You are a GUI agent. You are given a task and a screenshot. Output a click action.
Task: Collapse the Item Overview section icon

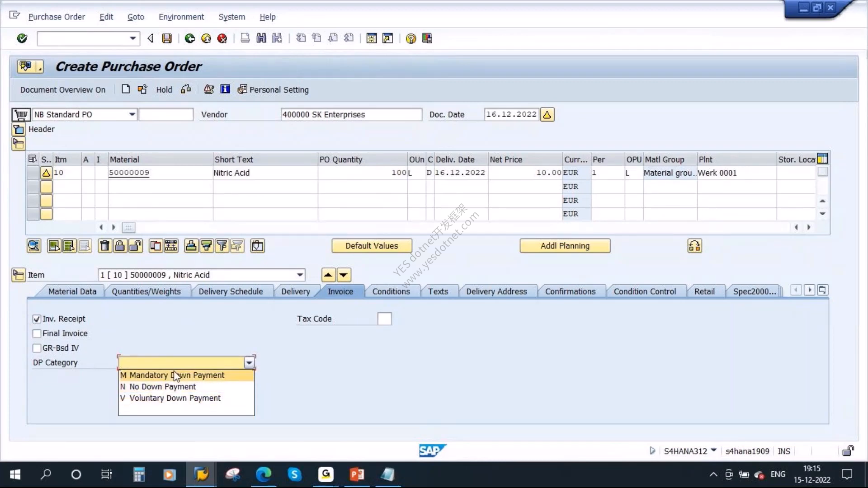[x=19, y=144]
